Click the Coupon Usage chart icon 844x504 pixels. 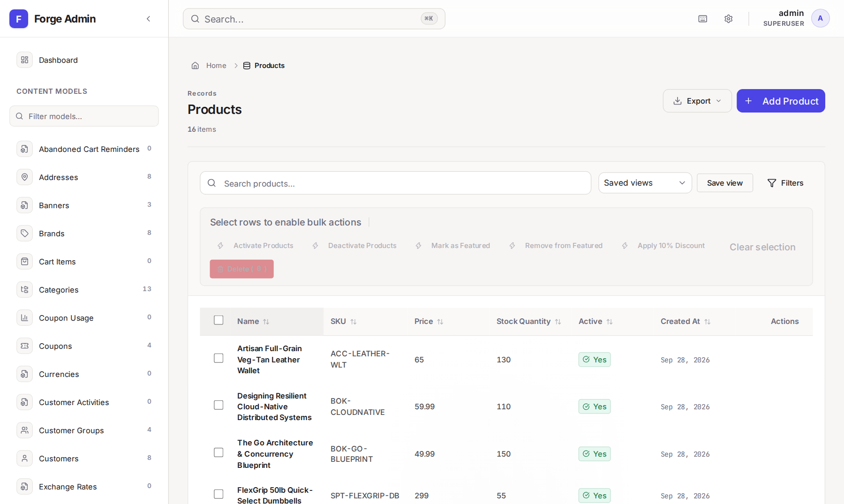point(25,318)
